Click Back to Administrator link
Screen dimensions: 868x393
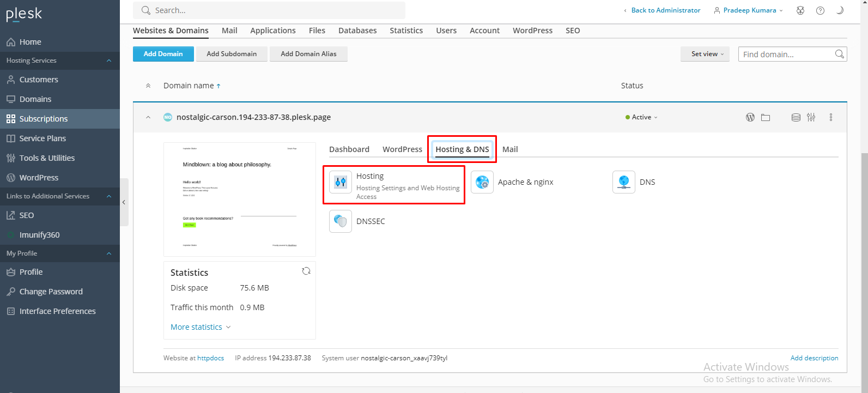665,10
